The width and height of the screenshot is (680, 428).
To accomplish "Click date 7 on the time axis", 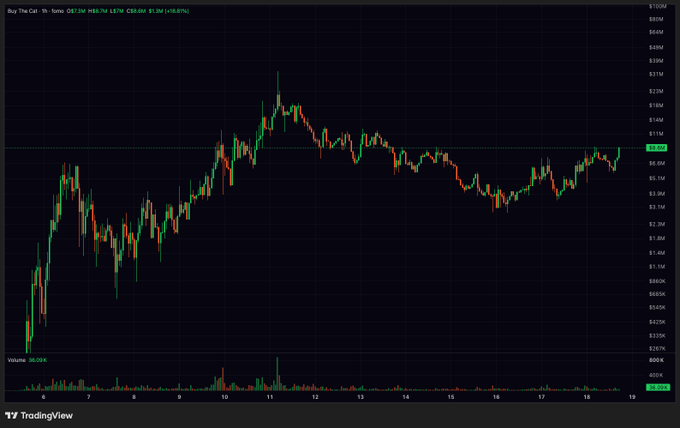I will coord(88,397).
